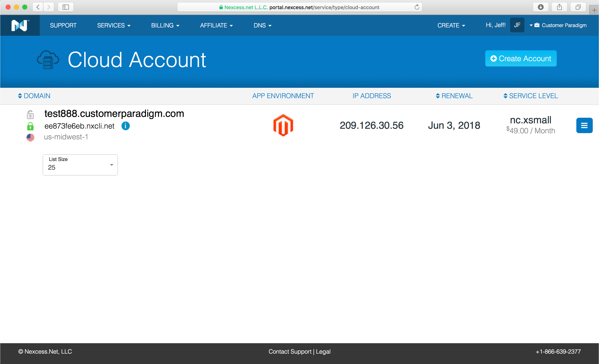Sort the list by DOMAIN
The width and height of the screenshot is (599, 364).
(x=34, y=96)
